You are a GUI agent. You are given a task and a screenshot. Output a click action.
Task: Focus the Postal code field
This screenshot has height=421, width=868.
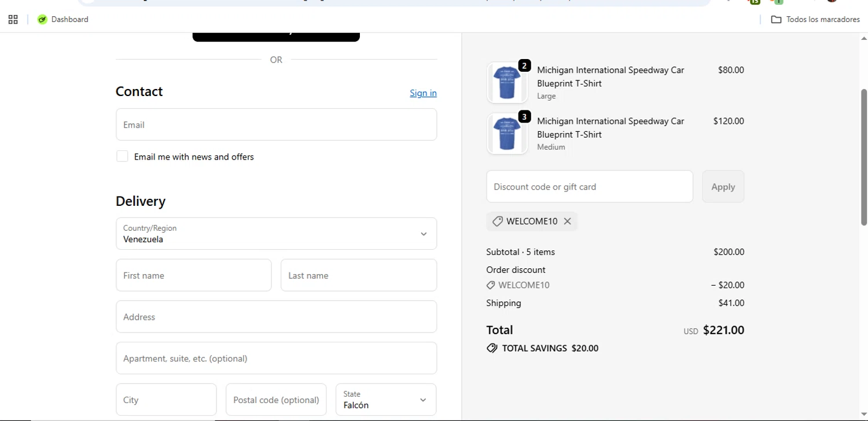pos(276,400)
